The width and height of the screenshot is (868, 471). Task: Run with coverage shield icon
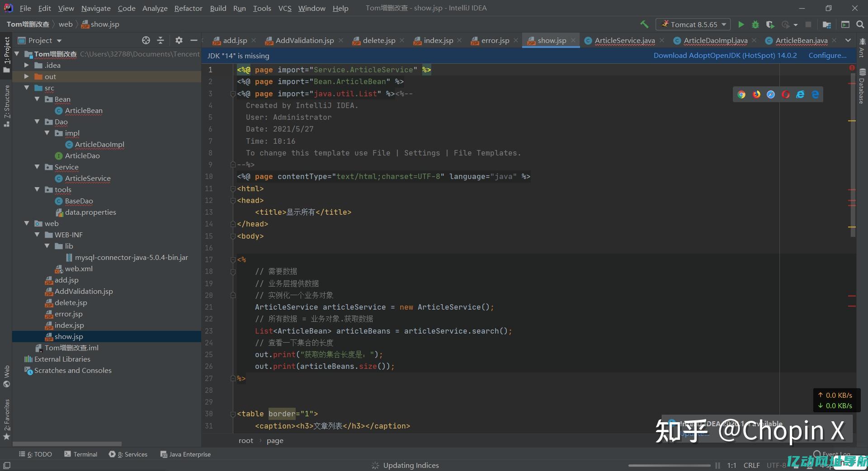770,24
